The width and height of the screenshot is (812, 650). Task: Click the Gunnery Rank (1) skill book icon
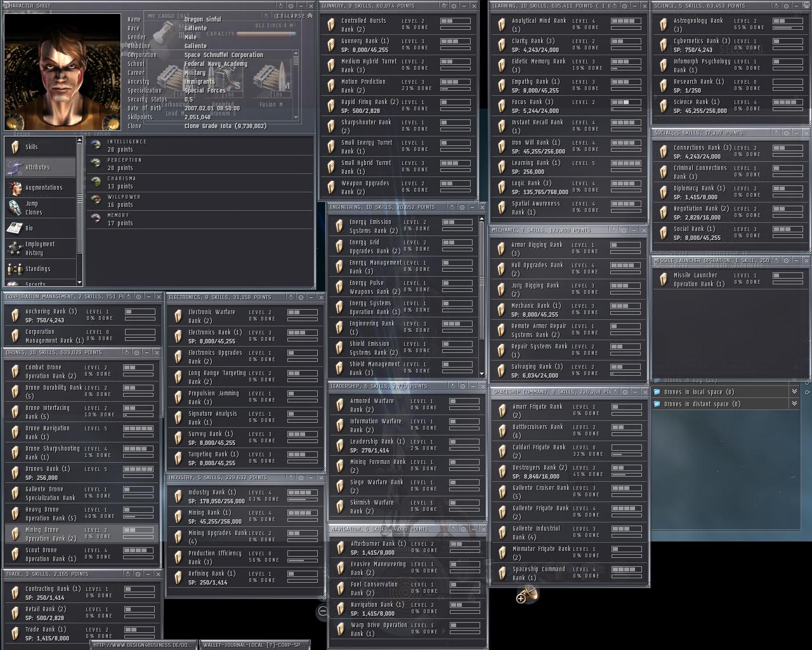(331, 45)
